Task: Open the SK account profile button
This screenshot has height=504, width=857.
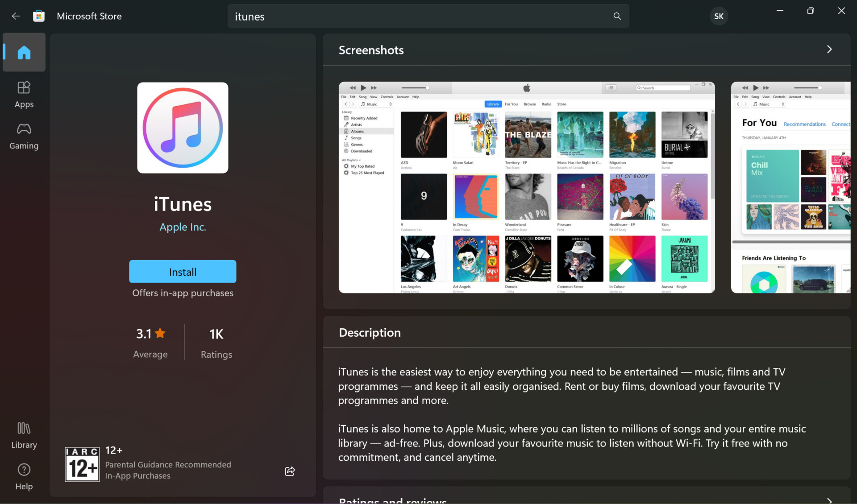Action: [x=719, y=17]
